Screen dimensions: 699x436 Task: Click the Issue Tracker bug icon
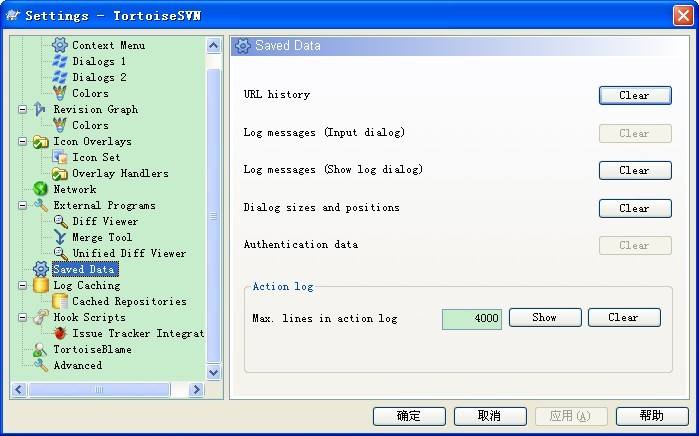point(60,333)
